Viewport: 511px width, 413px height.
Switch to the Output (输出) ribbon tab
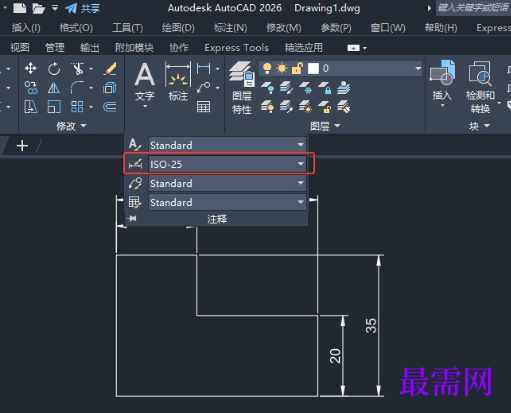(90, 48)
